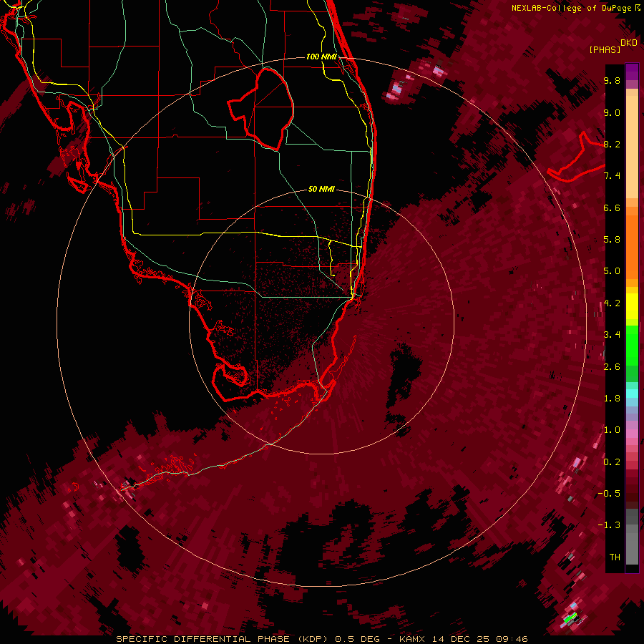Pick the orange band of the color scale

point(632,246)
